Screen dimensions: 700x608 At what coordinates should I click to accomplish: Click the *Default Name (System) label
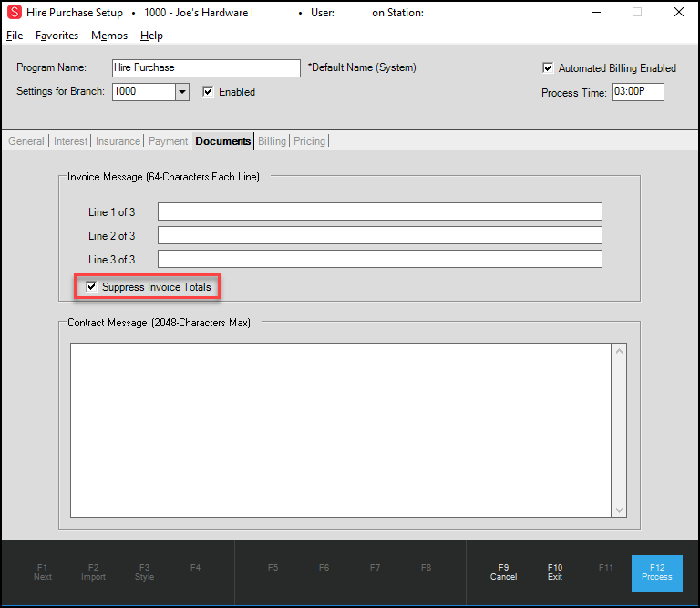[x=362, y=67]
